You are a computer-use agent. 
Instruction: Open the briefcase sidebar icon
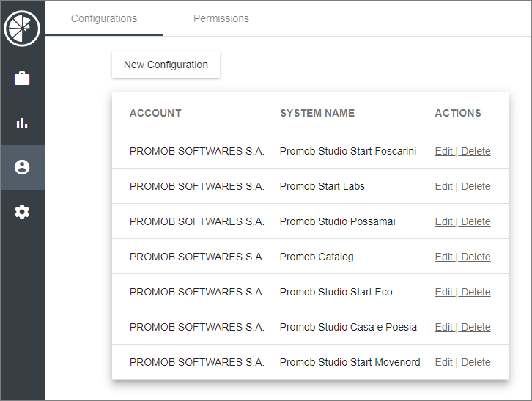point(22,78)
